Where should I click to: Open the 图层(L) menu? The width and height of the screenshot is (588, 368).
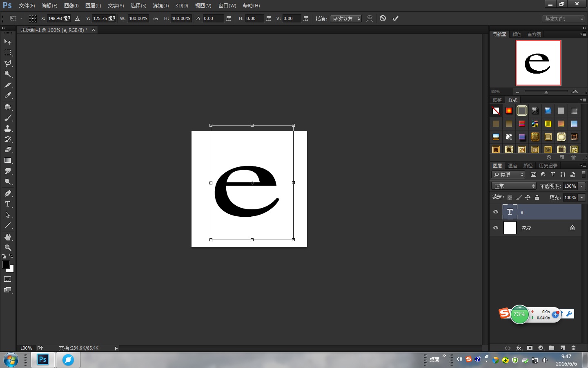[x=93, y=6]
